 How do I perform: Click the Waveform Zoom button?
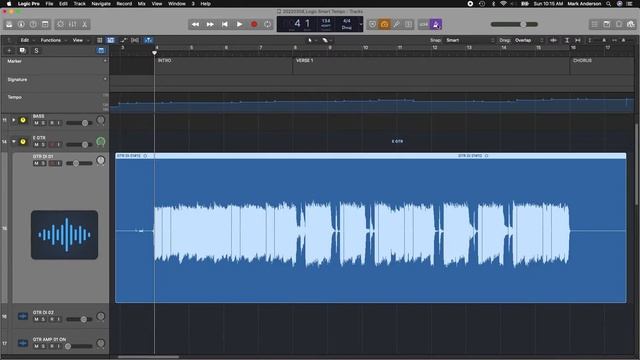(554, 40)
